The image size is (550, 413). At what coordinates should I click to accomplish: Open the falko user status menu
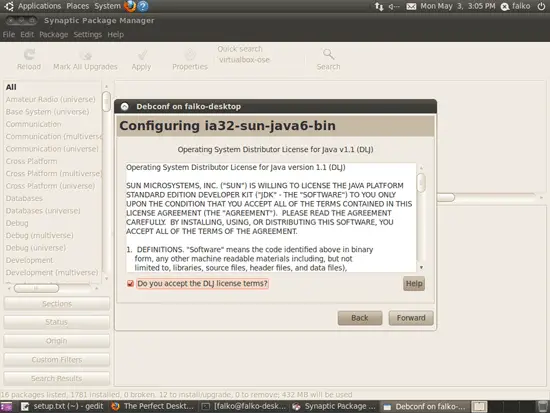pos(515,6)
